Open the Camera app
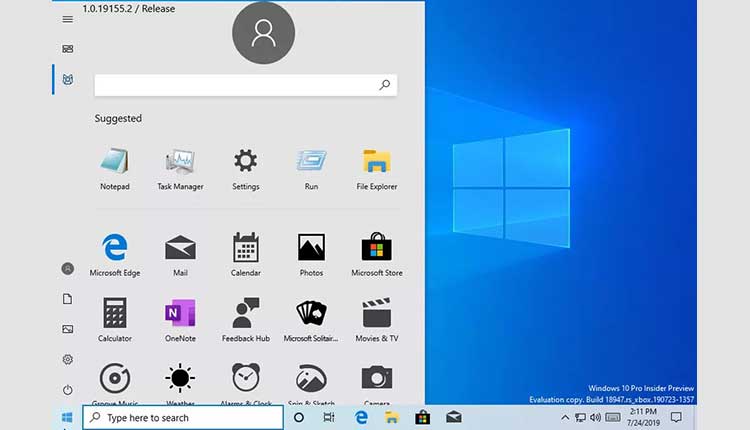Screen dimensions: 750x430 point(376,384)
